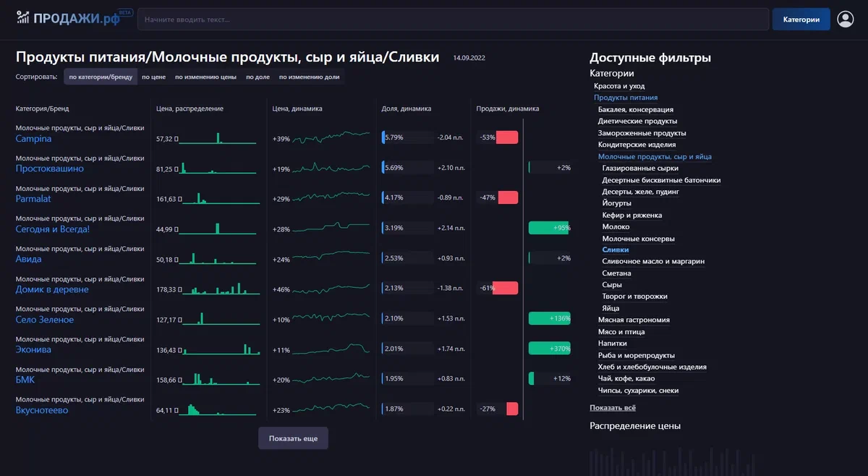Screen dimensions: 868x476
Task: Click Показать еще button
Action: 293,438
